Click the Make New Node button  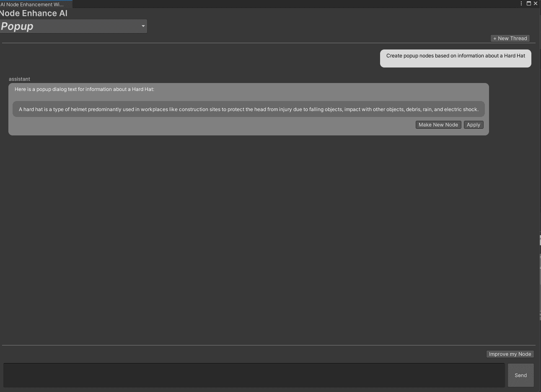[438, 125]
